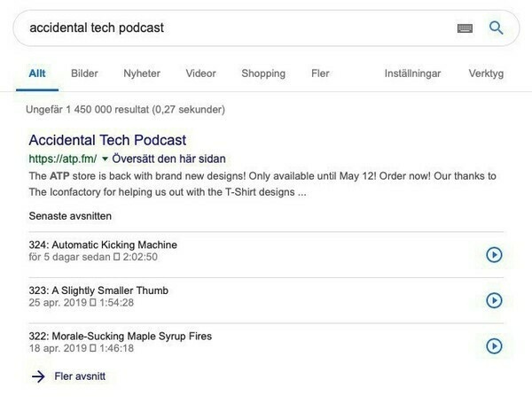Open the Fler search categories menu
The image size is (532, 403).
(320, 74)
